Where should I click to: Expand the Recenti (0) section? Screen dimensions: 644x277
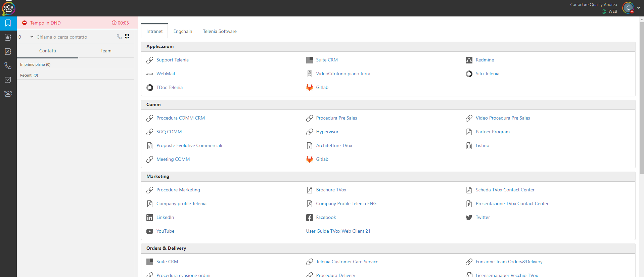point(76,75)
